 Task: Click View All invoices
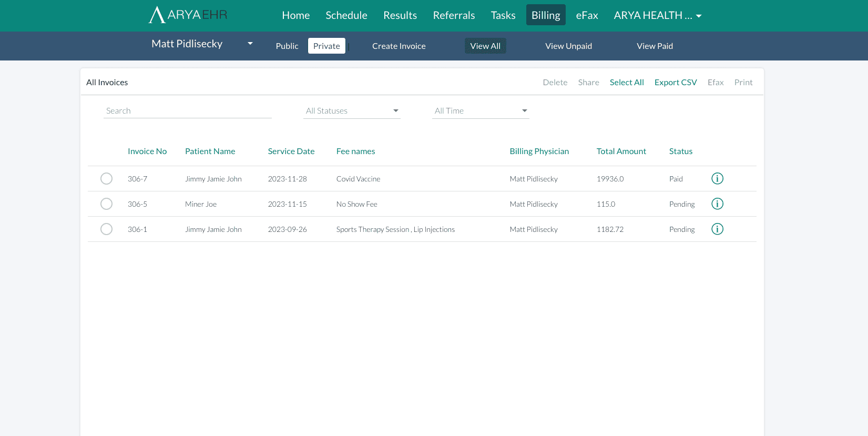pyautogui.click(x=485, y=46)
